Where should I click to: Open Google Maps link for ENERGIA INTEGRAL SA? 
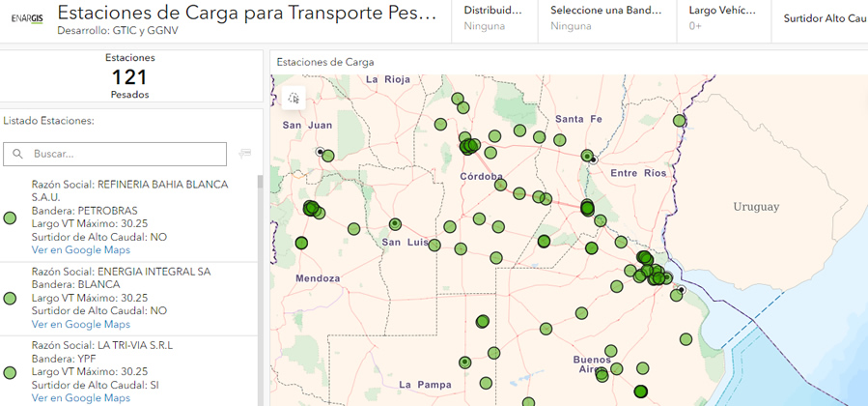81,325
